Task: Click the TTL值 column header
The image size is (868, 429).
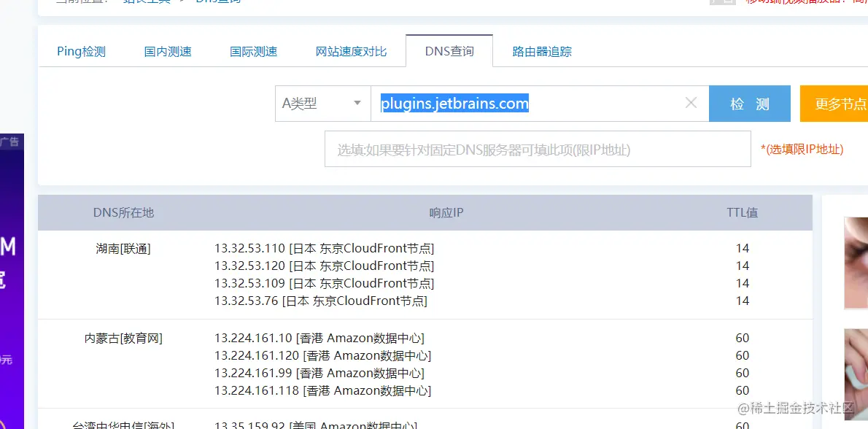Action: click(x=743, y=212)
